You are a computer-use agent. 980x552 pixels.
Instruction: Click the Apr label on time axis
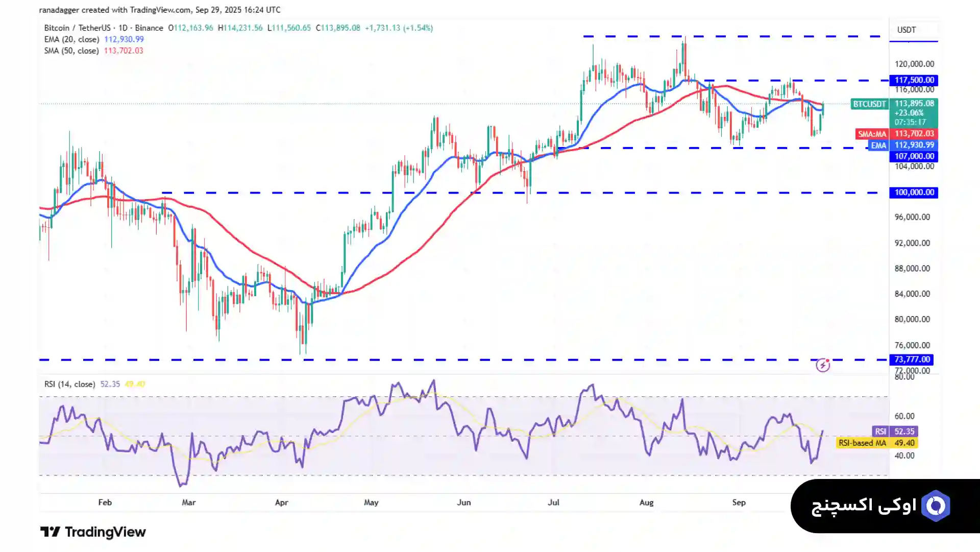(x=281, y=502)
